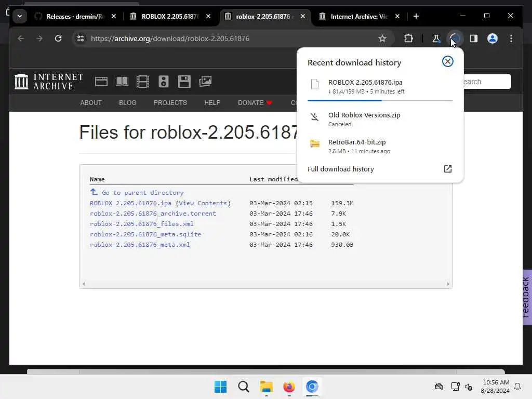Click the address bar URL

[x=170, y=38]
